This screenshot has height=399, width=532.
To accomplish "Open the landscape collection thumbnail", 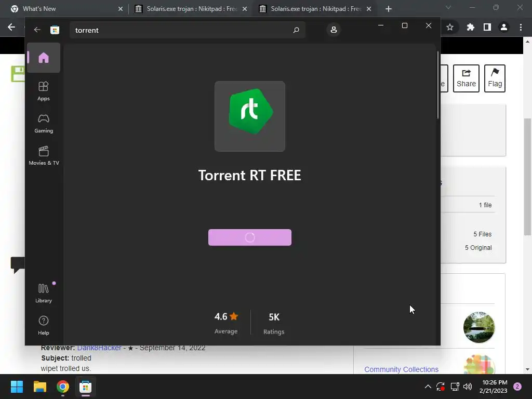I will [478, 327].
